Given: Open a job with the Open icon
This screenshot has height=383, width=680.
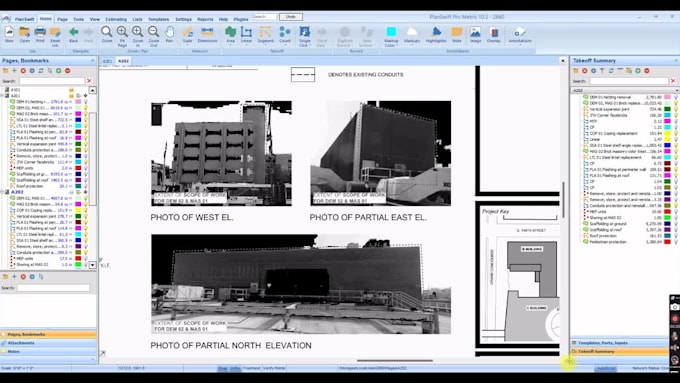Looking at the screenshot, I should pyautogui.click(x=25, y=34).
